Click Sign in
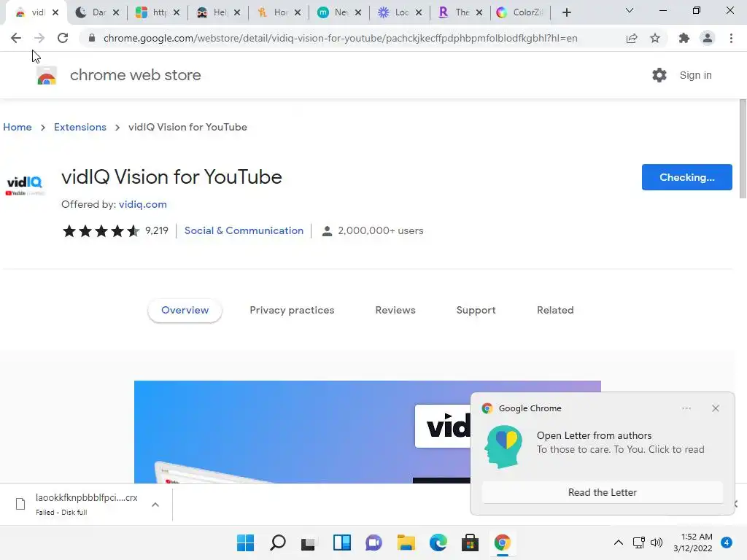 click(x=695, y=75)
